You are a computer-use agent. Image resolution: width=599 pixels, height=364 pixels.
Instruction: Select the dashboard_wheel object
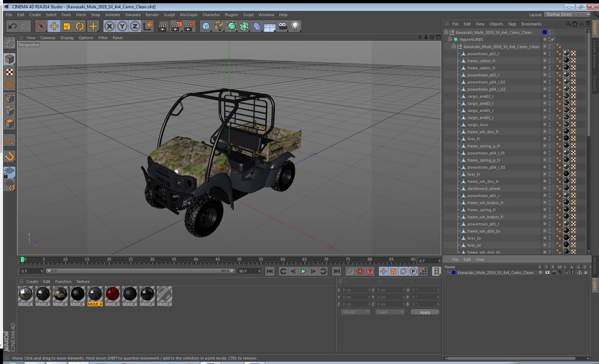(483, 188)
